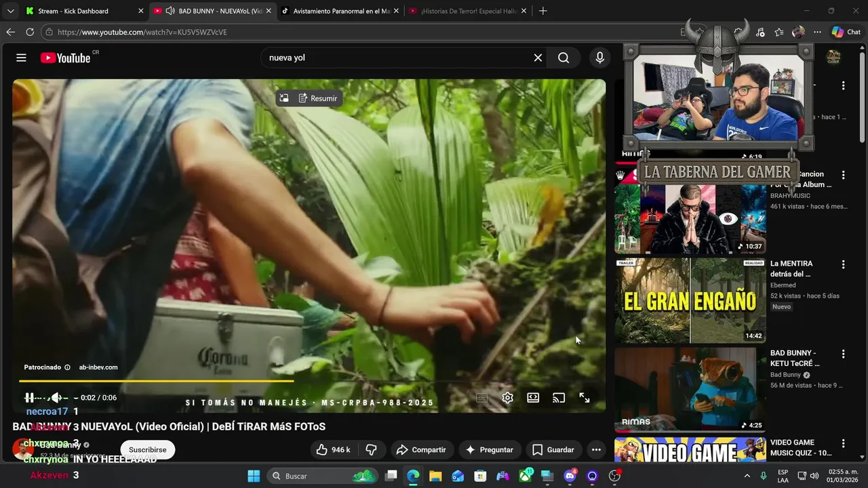Open options for La MENTIRA detrás del video
This screenshot has height=488, width=868.
[844, 264]
